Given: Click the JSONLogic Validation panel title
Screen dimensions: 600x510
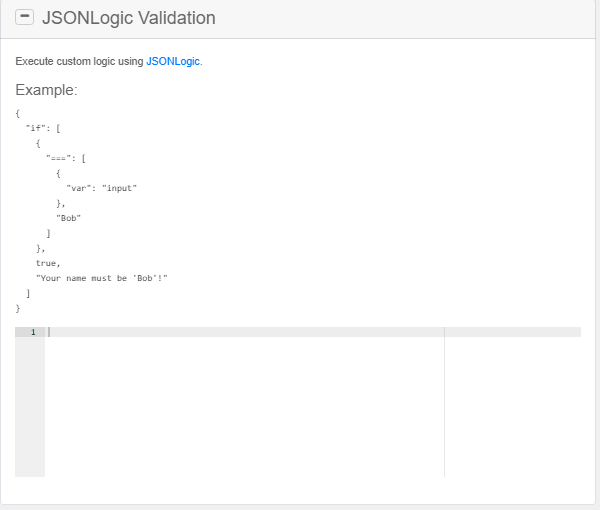Looking at the screenshot, I should point(128,18).
